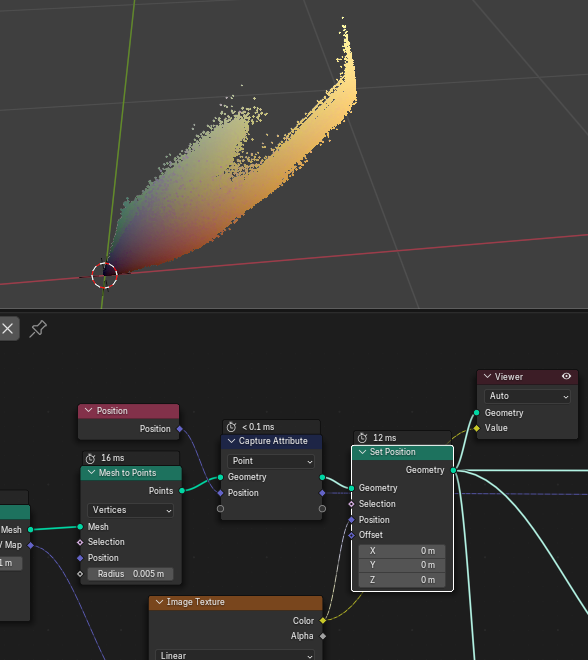Click the Set Position Geometry output socket
The height and width of the screenshot is (660, 588).
[454, 470]
